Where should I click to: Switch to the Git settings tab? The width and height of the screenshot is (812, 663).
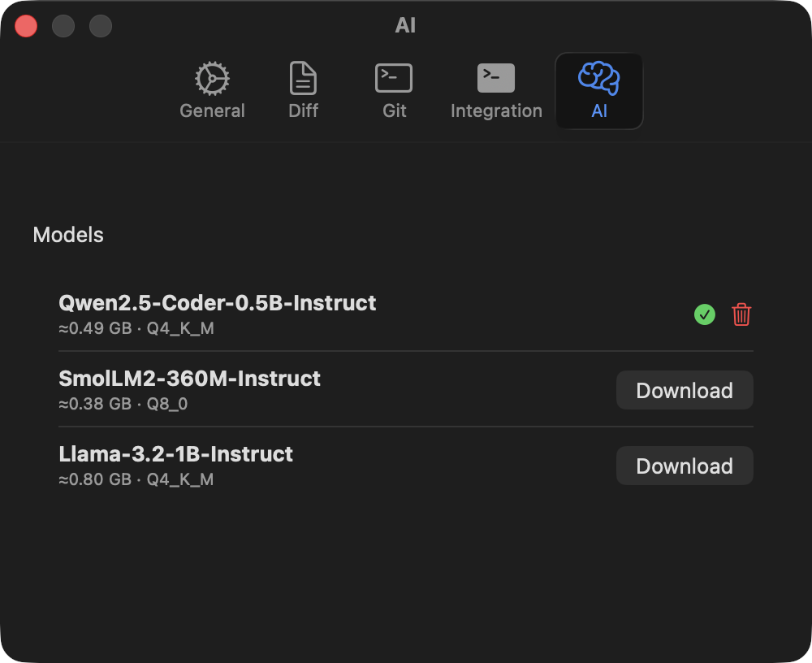[x=393, y=90]
